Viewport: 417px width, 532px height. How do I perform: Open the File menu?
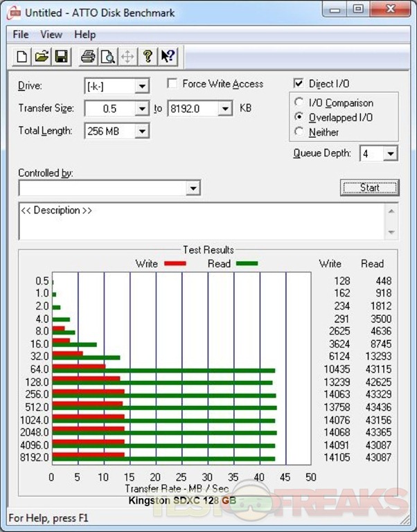click(20, 35)
